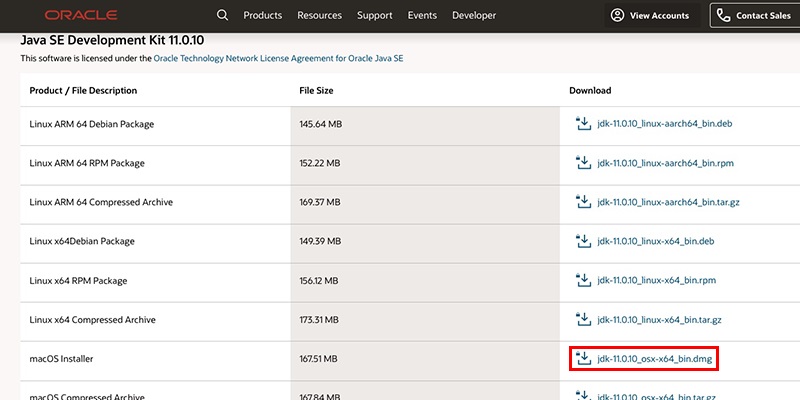Click the View Accounts button text
This screenshot has height=400, width=800.
pos(659,15)
